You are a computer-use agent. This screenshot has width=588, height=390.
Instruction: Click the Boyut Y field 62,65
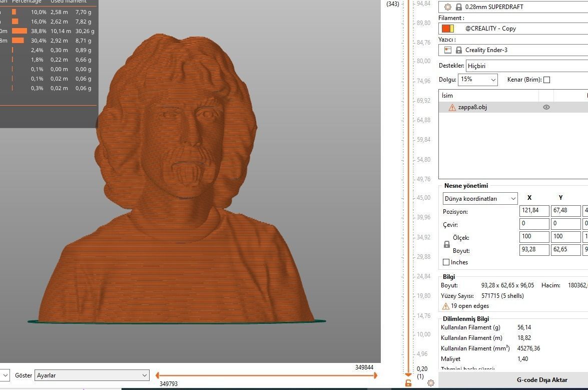(565, 250)
